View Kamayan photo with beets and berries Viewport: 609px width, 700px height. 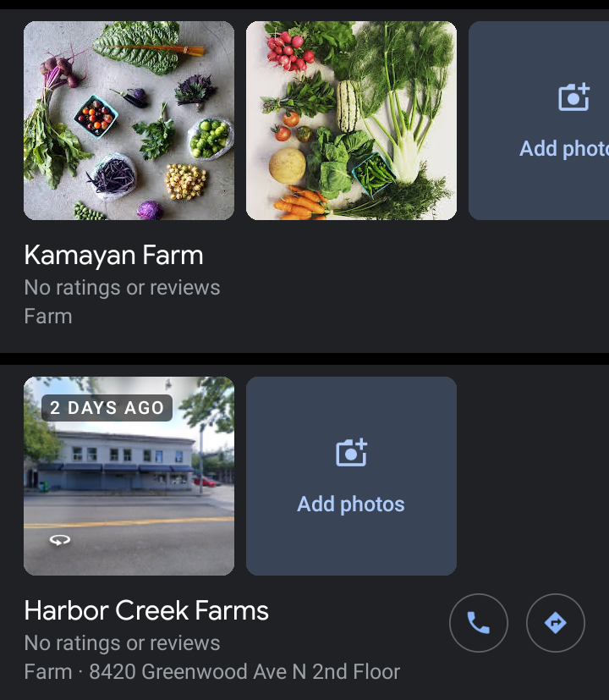tap(129, 120)
